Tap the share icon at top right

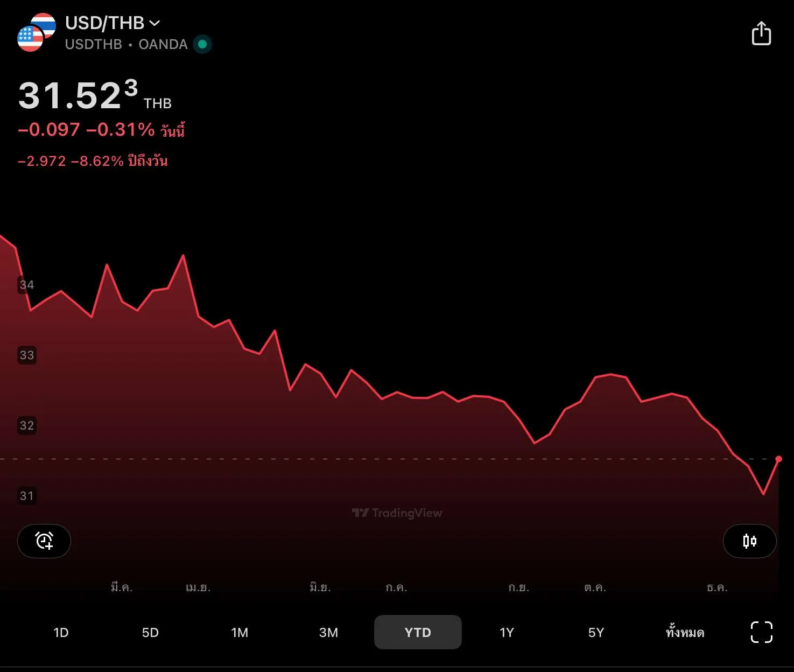[761, 33]
